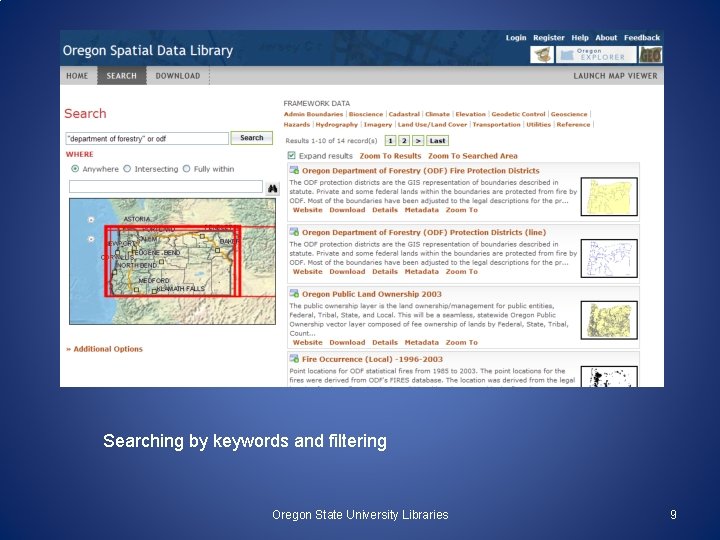
Task: Open Protection Districts (line) result title
Action: (424, 232)
